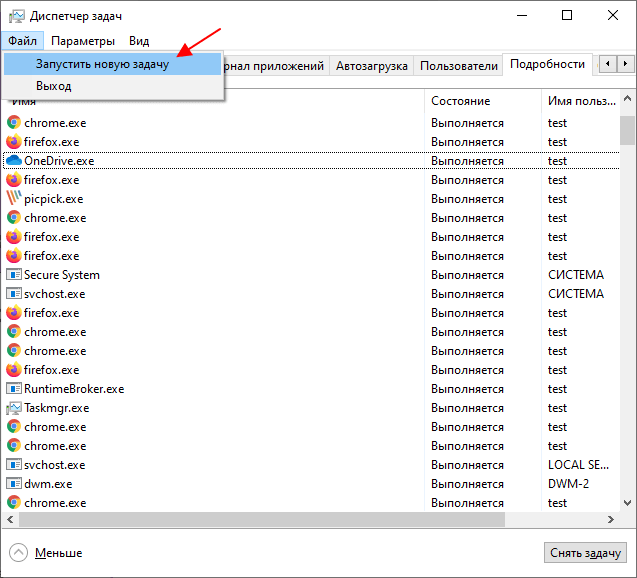
Task: Click the DWM-2 user name cell
Action: 568,484
